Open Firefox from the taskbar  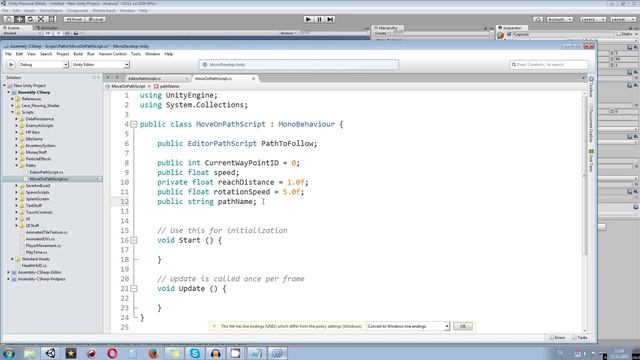click(153, 353)
